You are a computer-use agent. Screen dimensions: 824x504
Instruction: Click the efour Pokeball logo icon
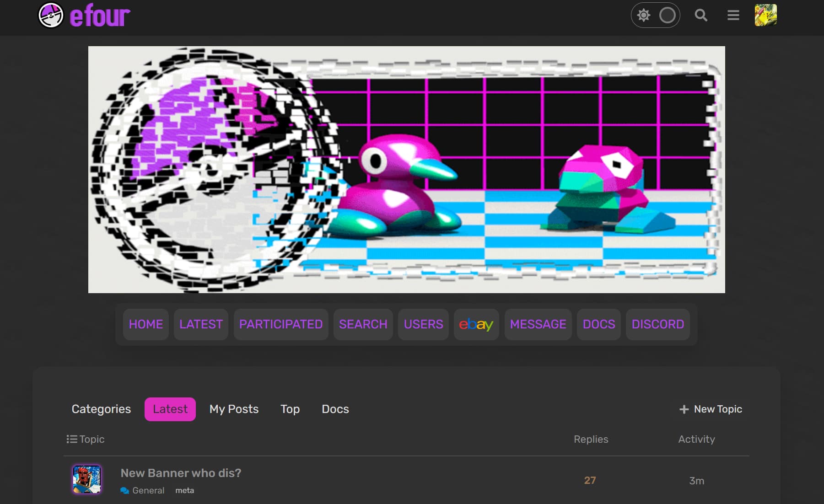pos(51,15)
